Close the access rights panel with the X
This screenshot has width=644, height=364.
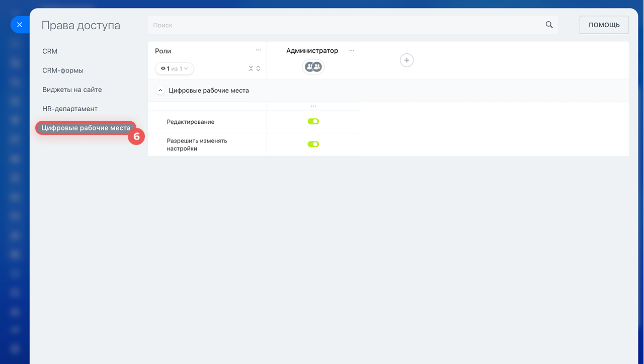coord(20,25)
